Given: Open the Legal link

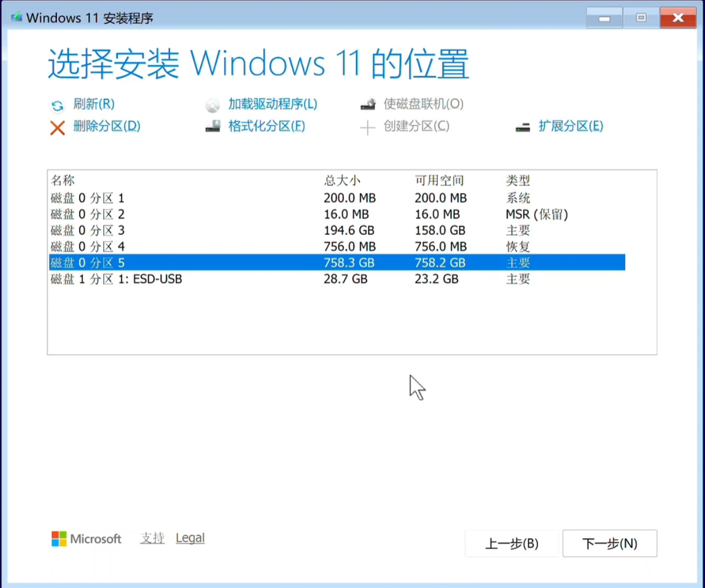Looking at the screenshot, I should (x=190, y=538).
